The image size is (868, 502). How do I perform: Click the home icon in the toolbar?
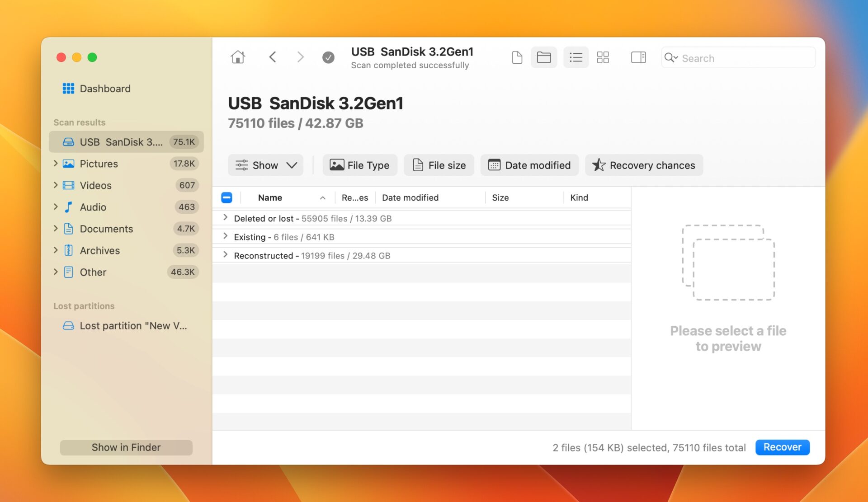click(x=237, y=57)
